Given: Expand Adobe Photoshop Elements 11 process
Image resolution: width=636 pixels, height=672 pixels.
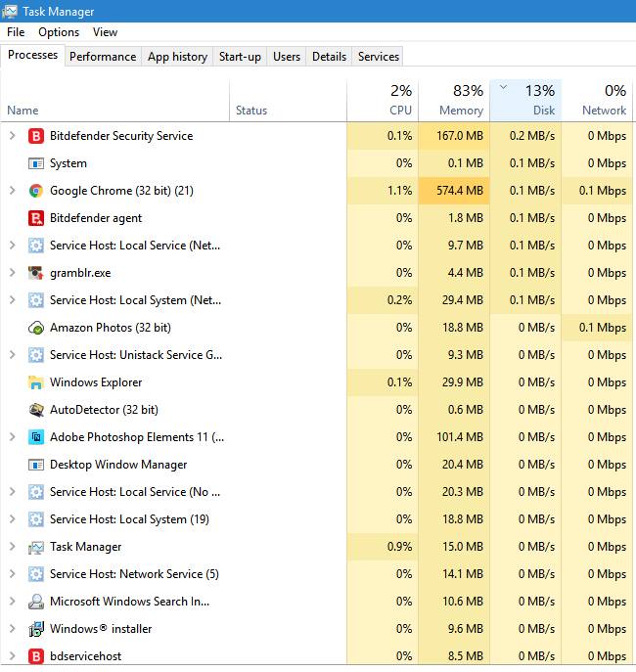Looking at the screenshot, I should click(13, 437).
